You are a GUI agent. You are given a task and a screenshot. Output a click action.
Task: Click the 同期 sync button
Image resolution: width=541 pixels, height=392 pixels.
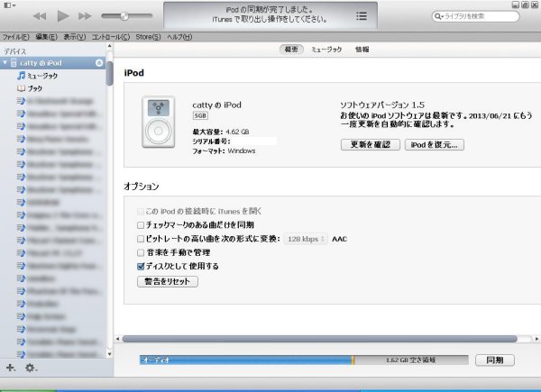coord(495,360)
